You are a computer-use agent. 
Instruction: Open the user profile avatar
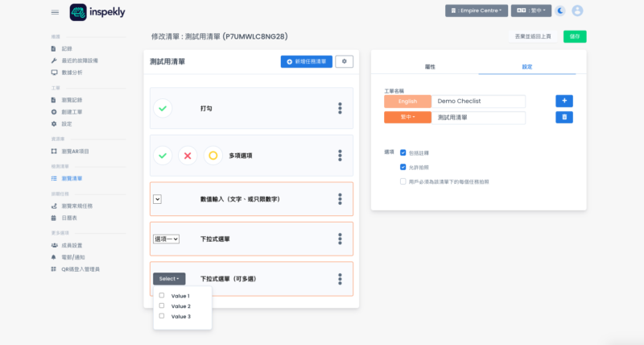tap(577, 10)
